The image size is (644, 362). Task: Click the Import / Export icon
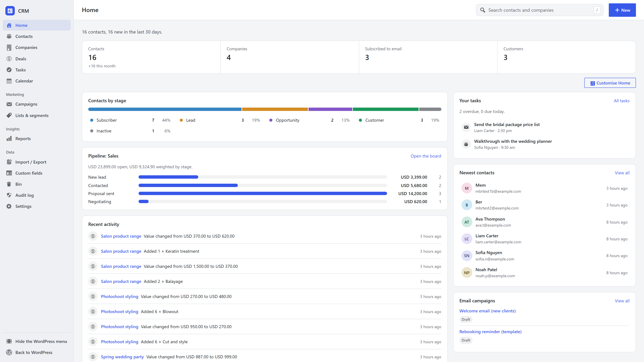tap(9, 162)
